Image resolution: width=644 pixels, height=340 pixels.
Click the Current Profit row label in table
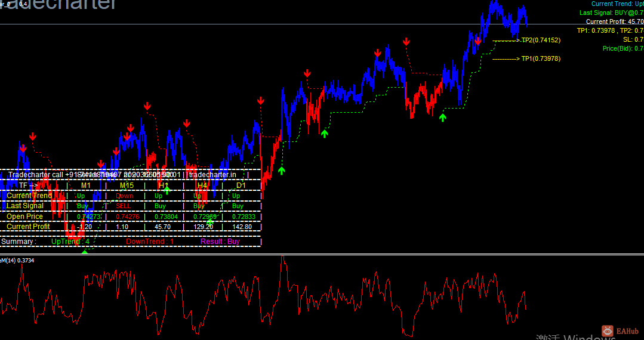click(x=28, y=226)
